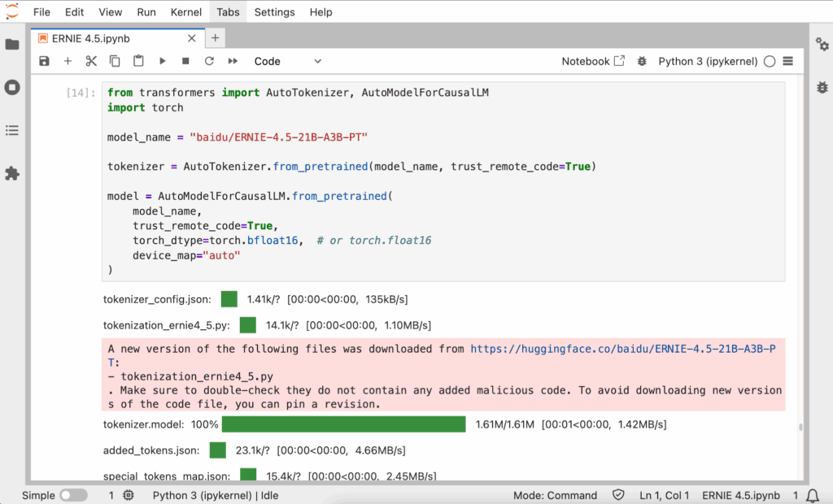Click the kernel sessions chip icon in status bar
Screen dimensions: 833x504
pos(129,495)
